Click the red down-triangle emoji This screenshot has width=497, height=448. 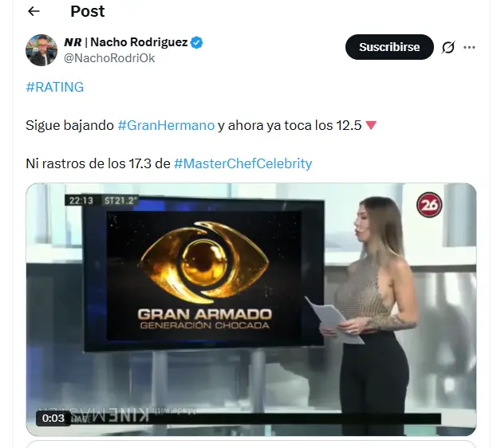371,125
